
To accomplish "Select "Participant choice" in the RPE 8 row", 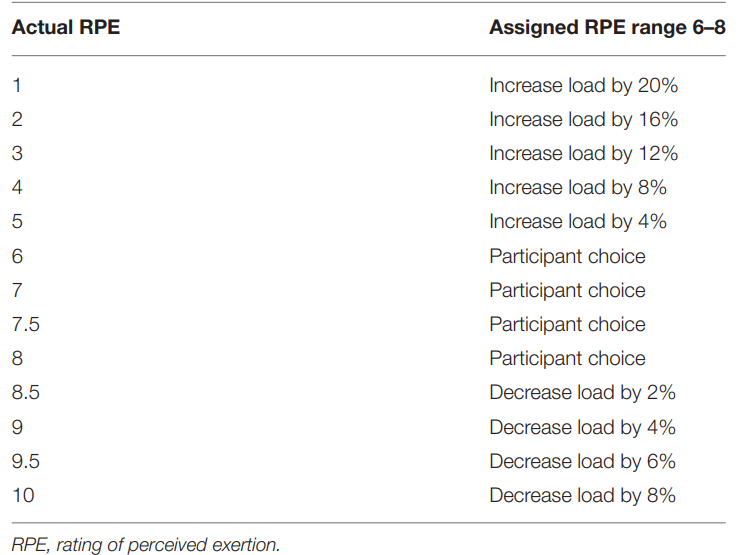I will pyautogui.click(x=567, y=359).
